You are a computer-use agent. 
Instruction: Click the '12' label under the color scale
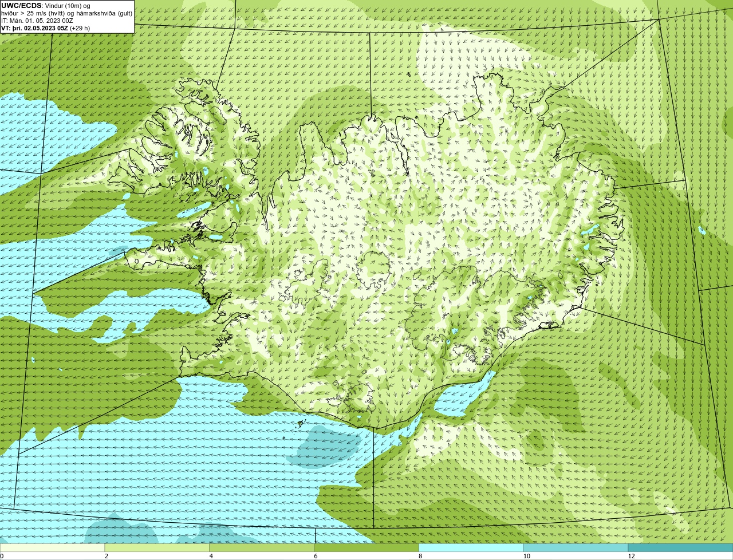coord(631,556)
